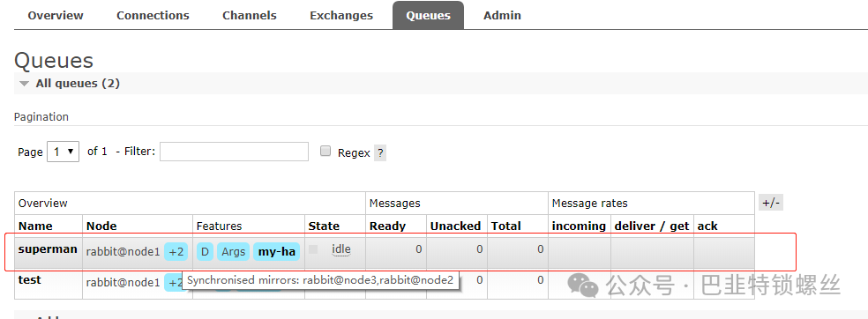Switch to the Overview tab
Viewport: 868px width, 319px height.
(56, 16)
